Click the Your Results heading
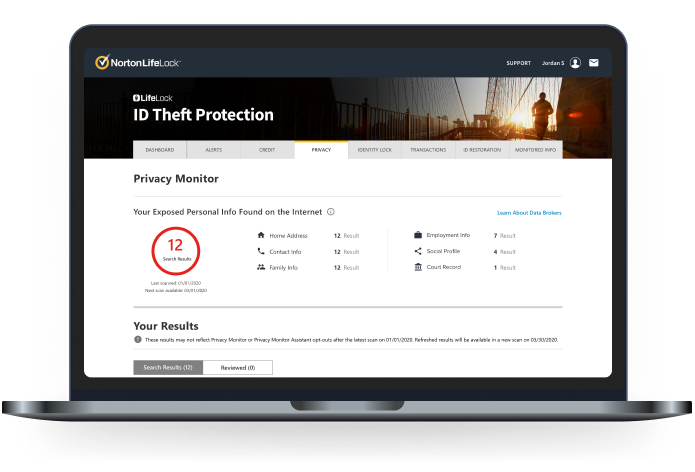The height and width of the screenshot is (472, 695). (x=166, y=326)
